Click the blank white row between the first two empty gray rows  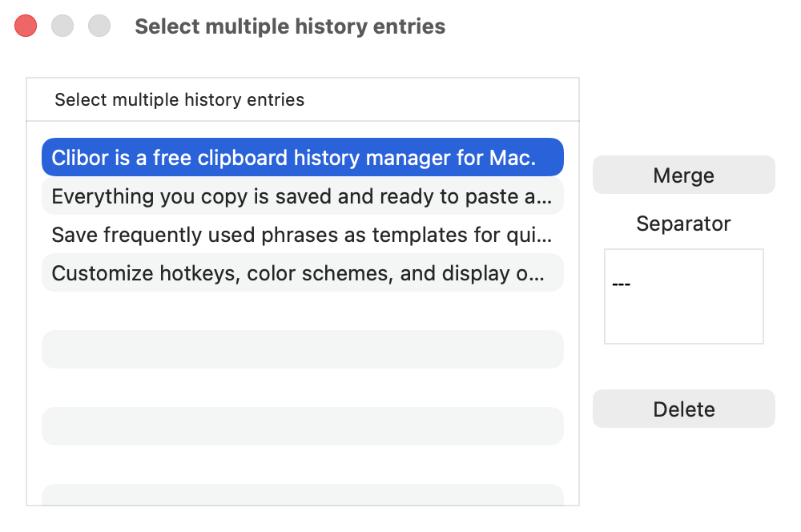[x=303, y=388]
